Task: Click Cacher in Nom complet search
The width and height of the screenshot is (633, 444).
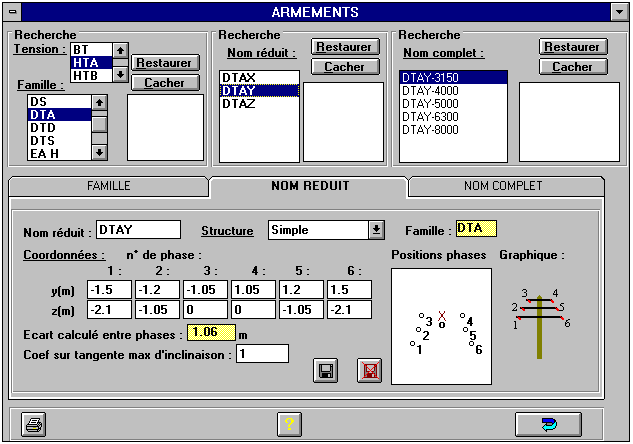Action: point(572,67)
